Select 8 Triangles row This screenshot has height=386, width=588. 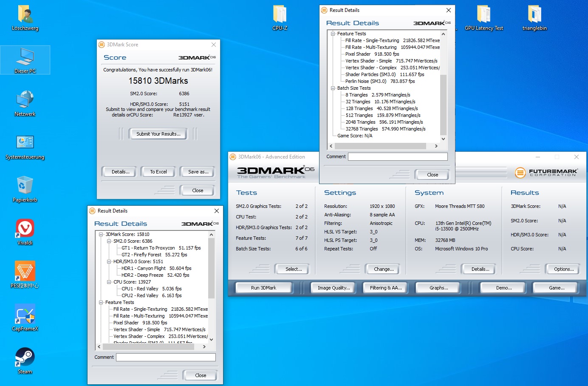click(x=378, y=95)
